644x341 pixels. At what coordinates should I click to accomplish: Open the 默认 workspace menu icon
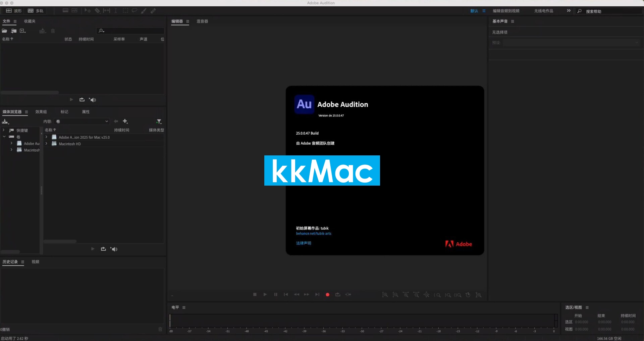click(484, 11)
